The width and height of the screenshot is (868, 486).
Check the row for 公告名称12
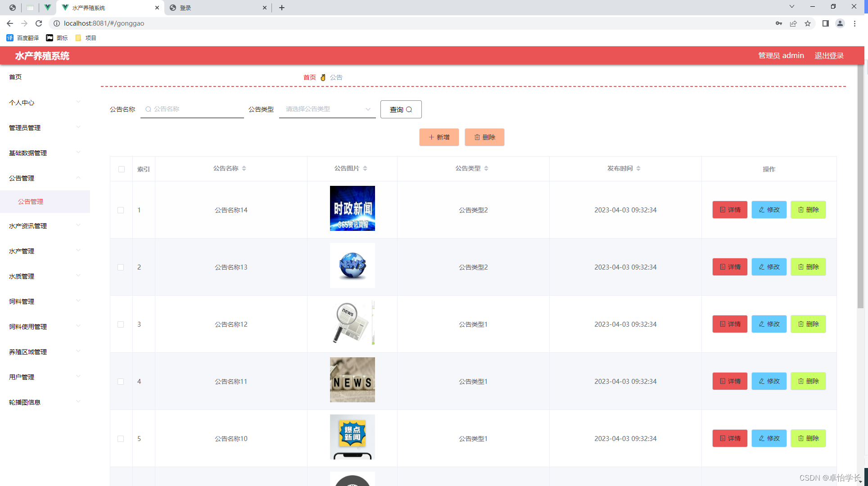click(121, 324)
